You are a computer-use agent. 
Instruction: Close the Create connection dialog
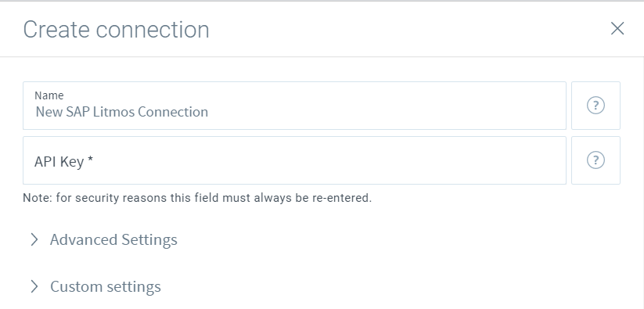[617, 29]
